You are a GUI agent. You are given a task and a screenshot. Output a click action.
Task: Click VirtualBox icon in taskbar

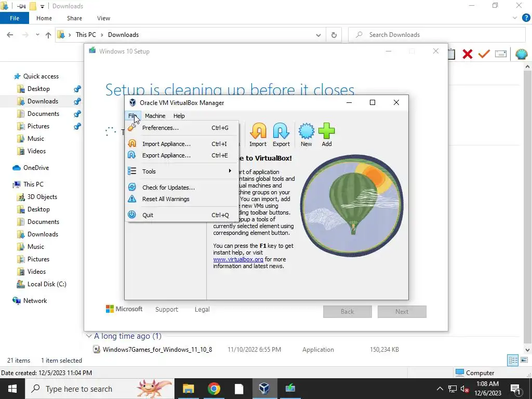click(x=264, y=389)
